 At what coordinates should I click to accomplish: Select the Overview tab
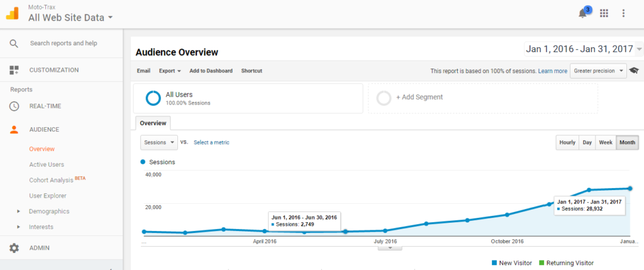153,123
